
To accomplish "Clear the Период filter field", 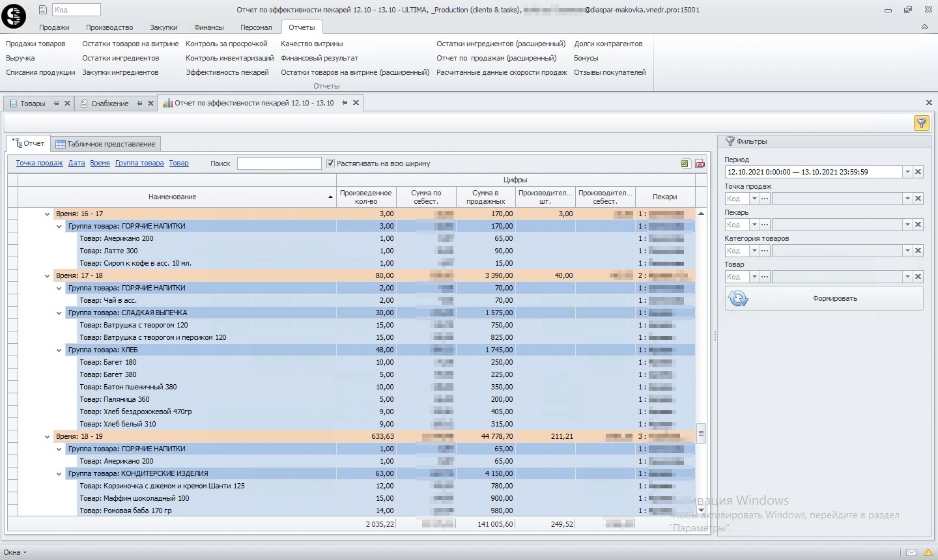I will click(x=918, y=172).
